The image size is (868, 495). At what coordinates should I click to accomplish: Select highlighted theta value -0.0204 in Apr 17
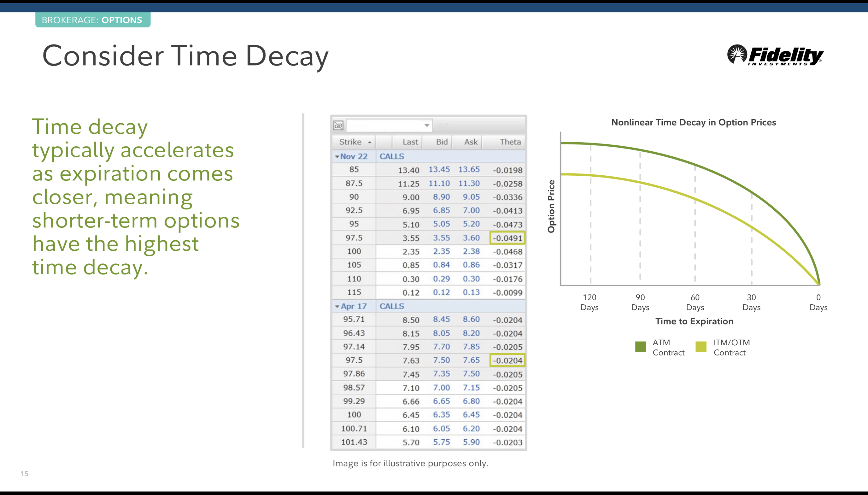[x=507, y=360]
